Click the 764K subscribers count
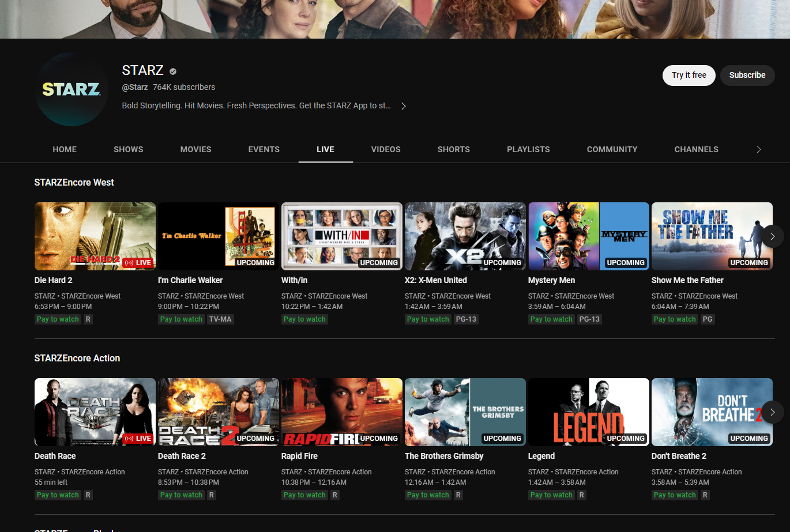 (184, 87)
